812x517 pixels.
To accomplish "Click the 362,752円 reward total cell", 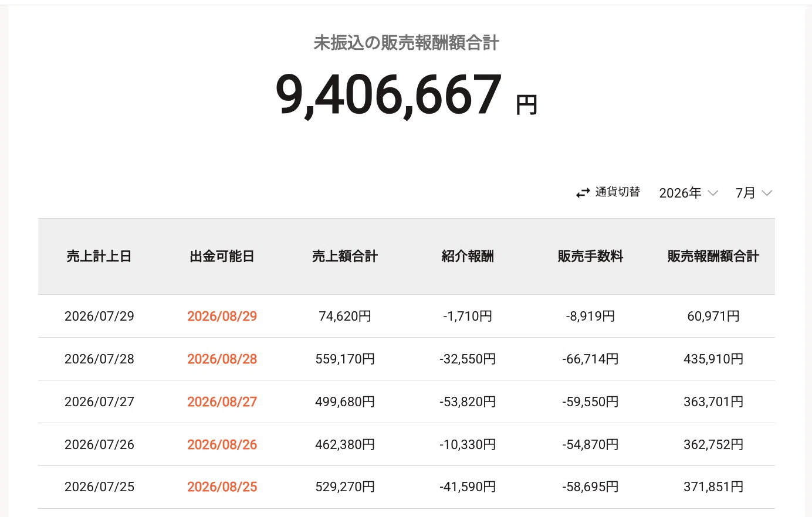I will 713,444.
